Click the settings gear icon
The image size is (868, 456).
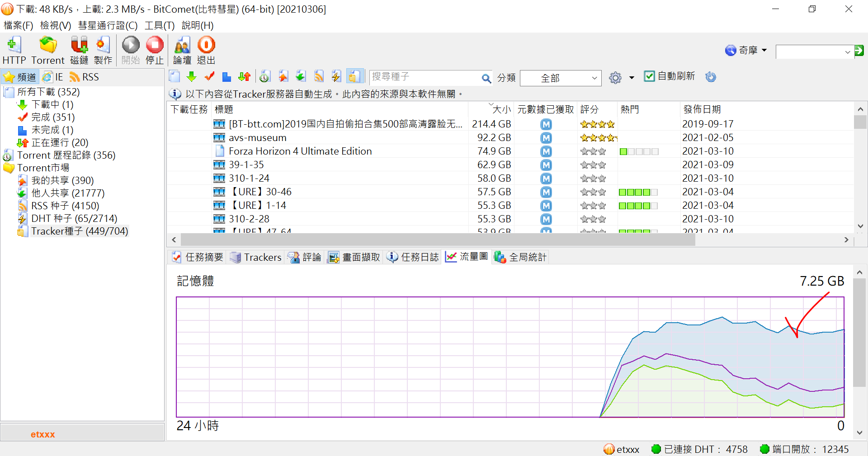coord(615,78)
